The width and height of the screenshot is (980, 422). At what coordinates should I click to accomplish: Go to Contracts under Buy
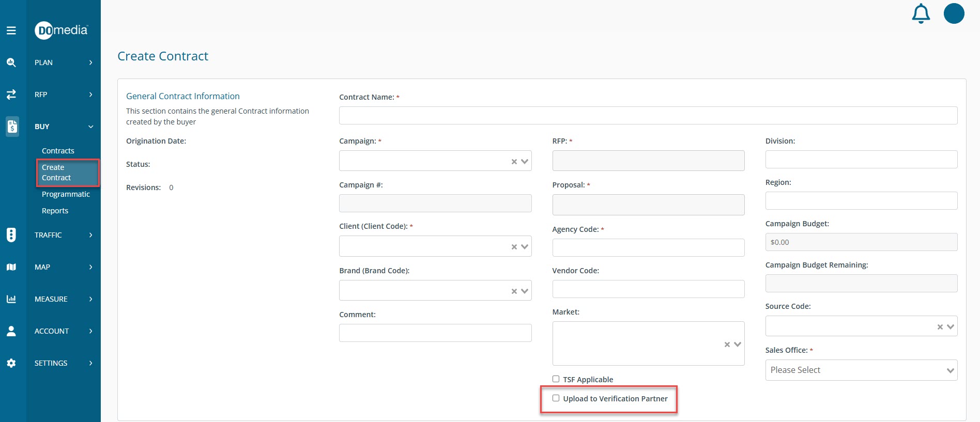coord(58,151)
